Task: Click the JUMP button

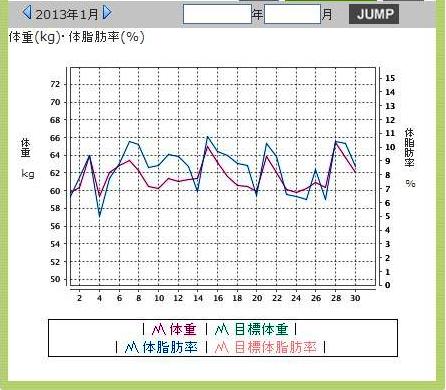Action: coord(374,14)
